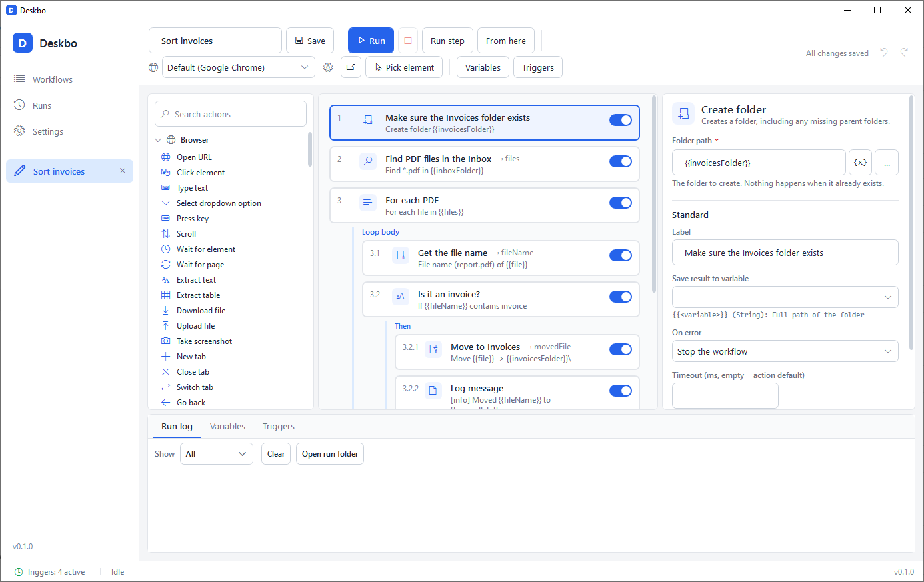The width and height of the screenshot is (924, 582).
Task: Click the Go back arrow icon
Action: point(166,403)
